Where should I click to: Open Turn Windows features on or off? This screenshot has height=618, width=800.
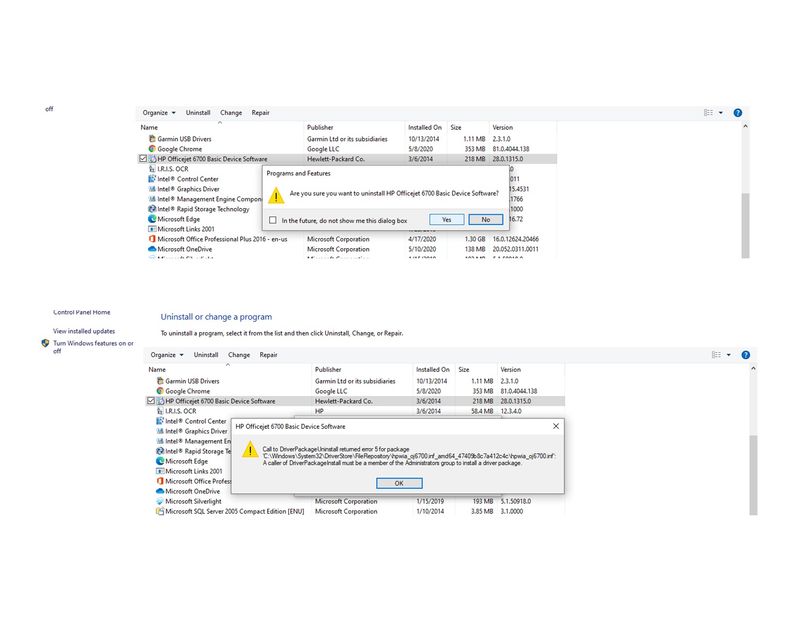pyautogui.click(x=93, y=347)
